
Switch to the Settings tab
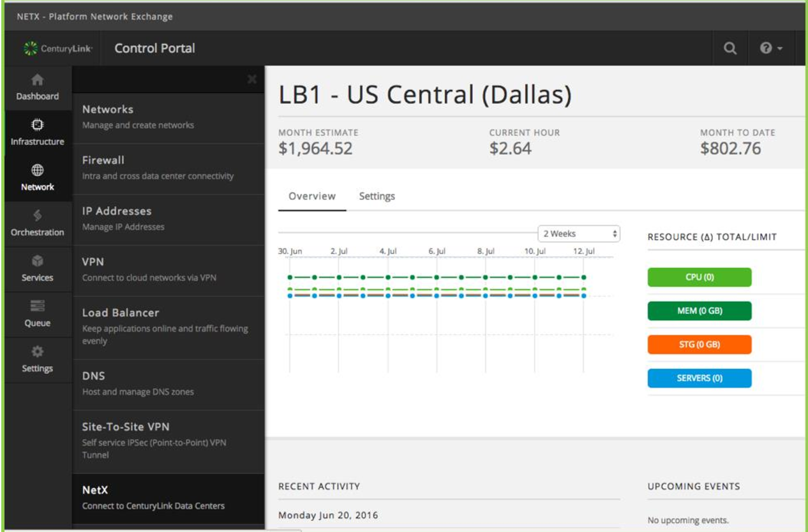377,196
